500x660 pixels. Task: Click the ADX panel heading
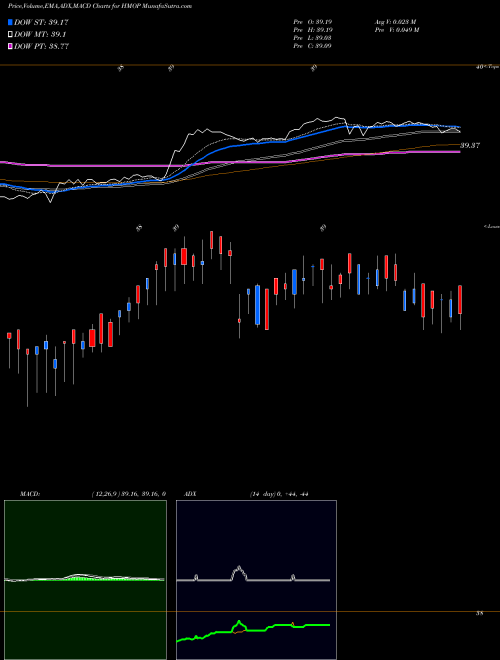click(x=191, y=494)
